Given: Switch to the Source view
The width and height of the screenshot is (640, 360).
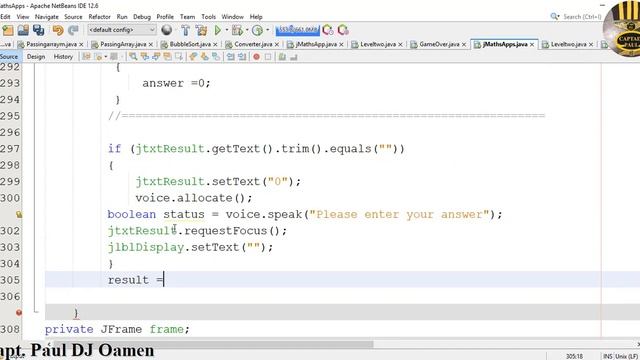Looking at the screenshot, I should point(9,57).
